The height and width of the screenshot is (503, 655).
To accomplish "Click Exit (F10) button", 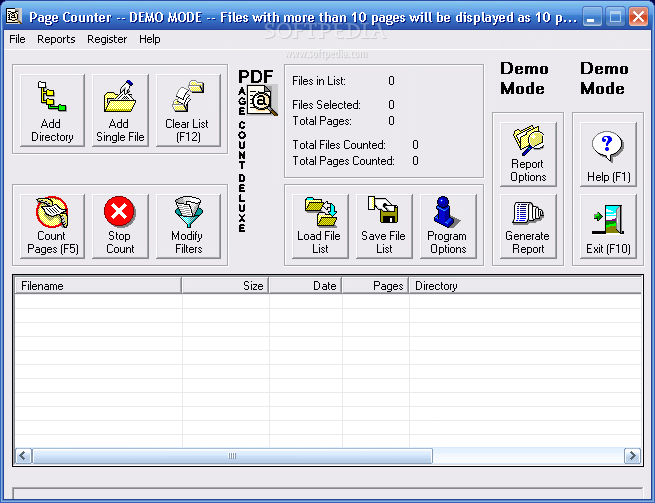I will (609, 226).
